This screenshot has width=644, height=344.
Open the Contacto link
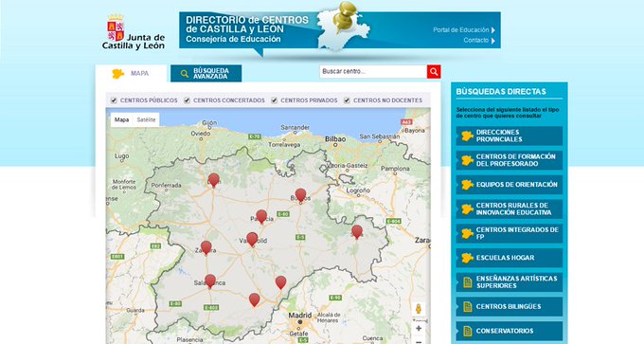476,41
